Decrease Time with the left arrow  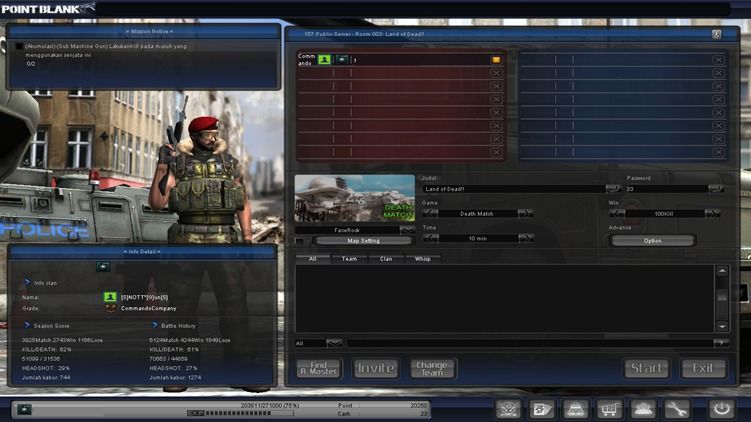coord(431,238)
